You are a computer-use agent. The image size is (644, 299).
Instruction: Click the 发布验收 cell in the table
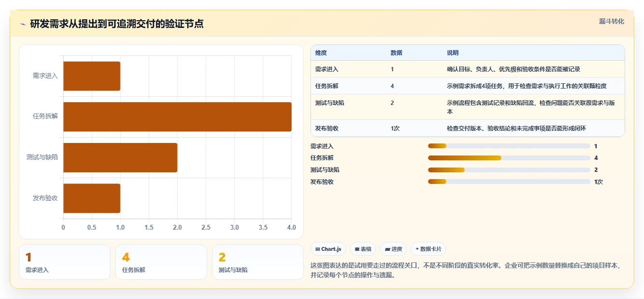(x=327, y=129)
